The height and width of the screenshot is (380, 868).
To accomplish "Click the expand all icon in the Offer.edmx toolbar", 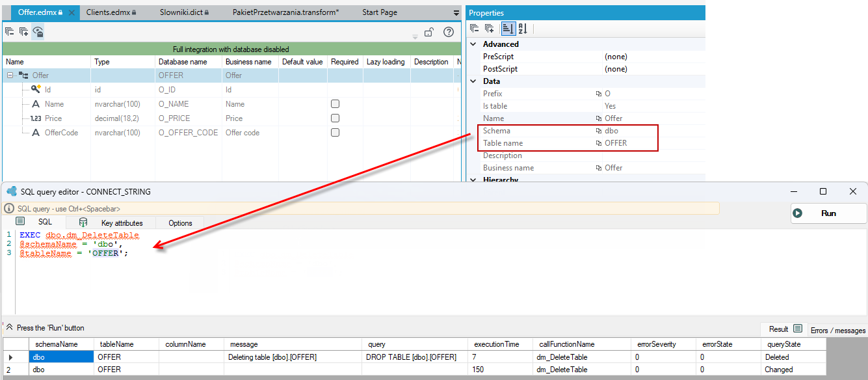I will point(24,31).
